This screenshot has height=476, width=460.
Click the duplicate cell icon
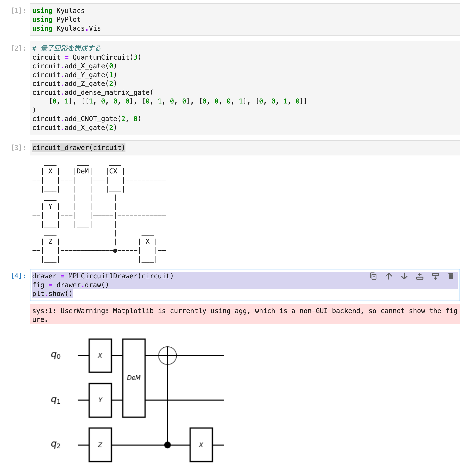tap(373, 276)
